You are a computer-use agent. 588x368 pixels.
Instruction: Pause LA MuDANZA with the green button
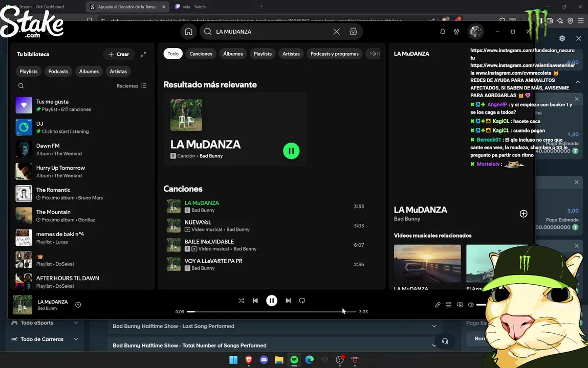(x=291, y=151)
